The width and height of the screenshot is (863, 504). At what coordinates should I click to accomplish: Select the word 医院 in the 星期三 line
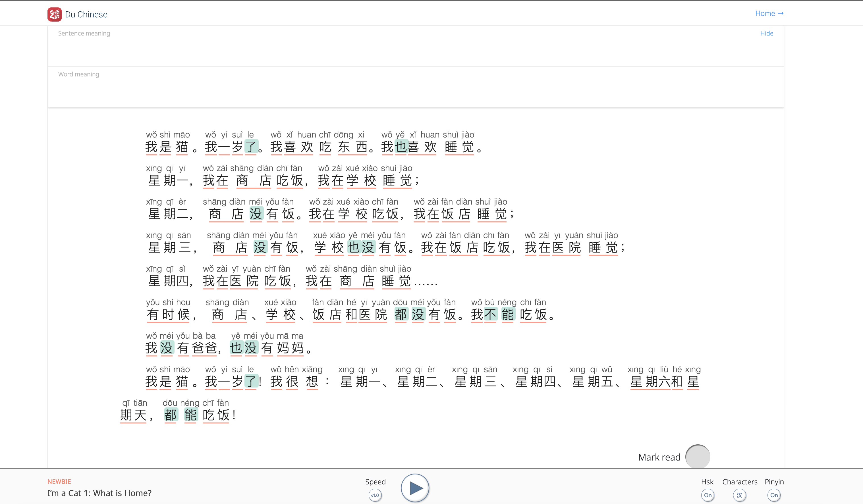566,247
